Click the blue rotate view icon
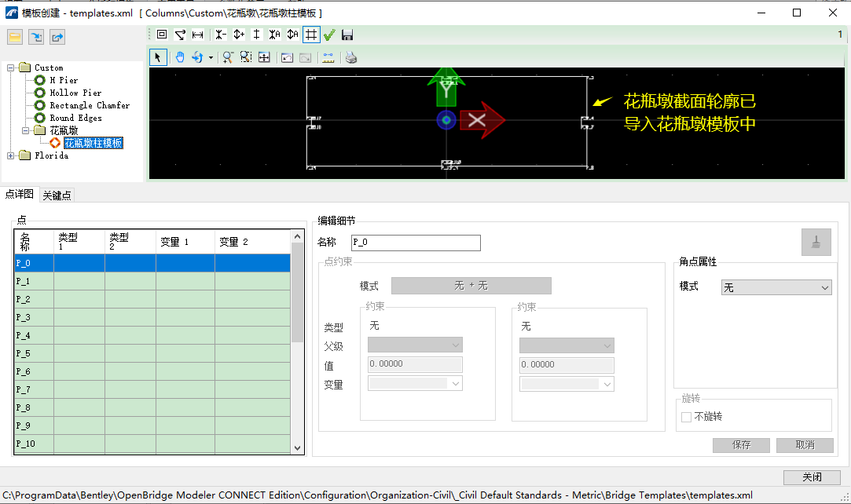 (197, 57)
